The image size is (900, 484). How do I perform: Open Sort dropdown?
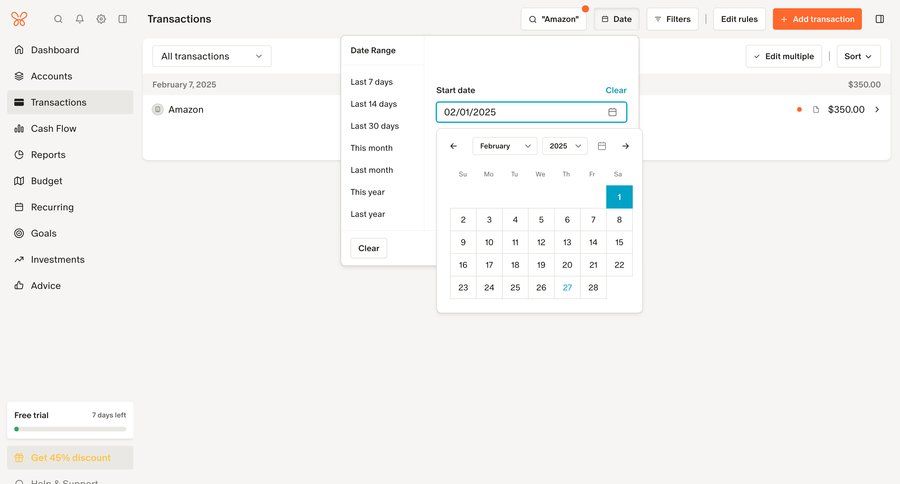tap(858, 56)
